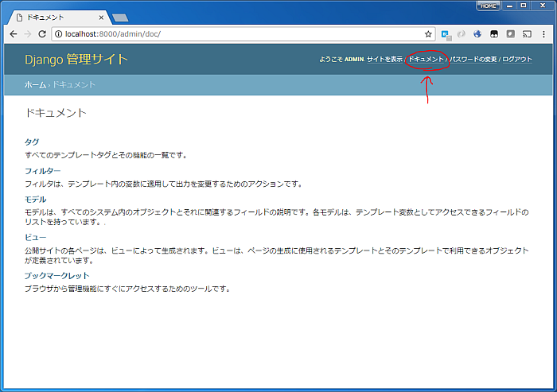The height and width of the screenshot is (392, 557).
Task: Click the text すべてのテンプレートタグとその機能の一覧です。
Action: tap(106, 155)
